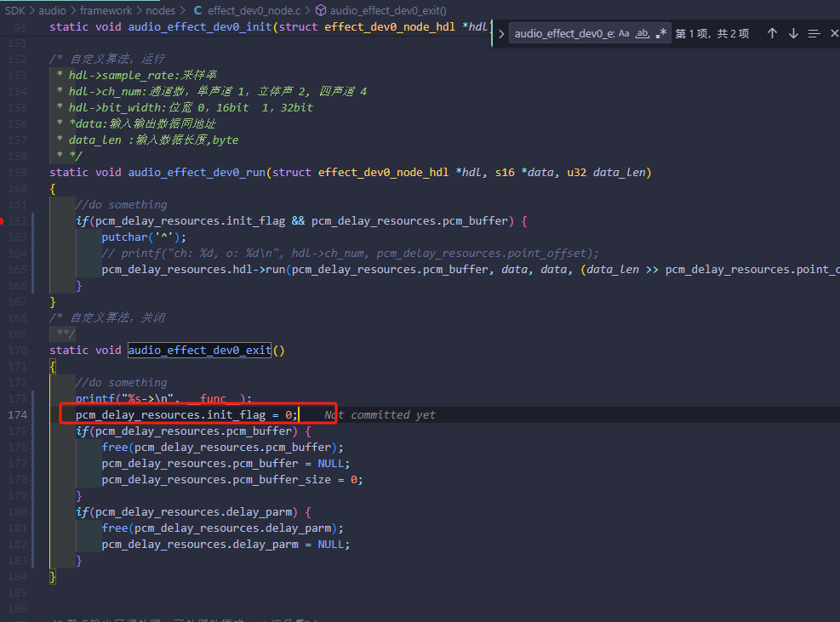The height and width of the screenshot is (622, 840).
Task: Place cursor on putchar('^'); line
Action: [x=144, y=237]
